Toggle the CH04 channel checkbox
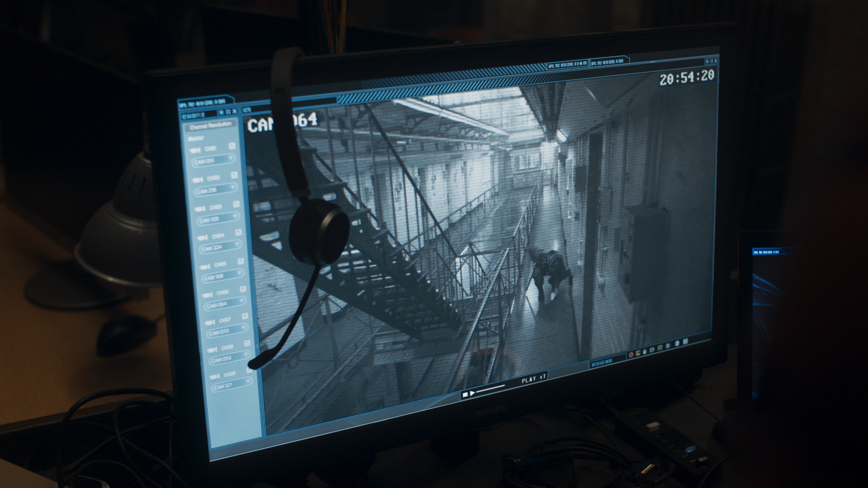The height and width of the screenshot is (488, 868). 239,233
